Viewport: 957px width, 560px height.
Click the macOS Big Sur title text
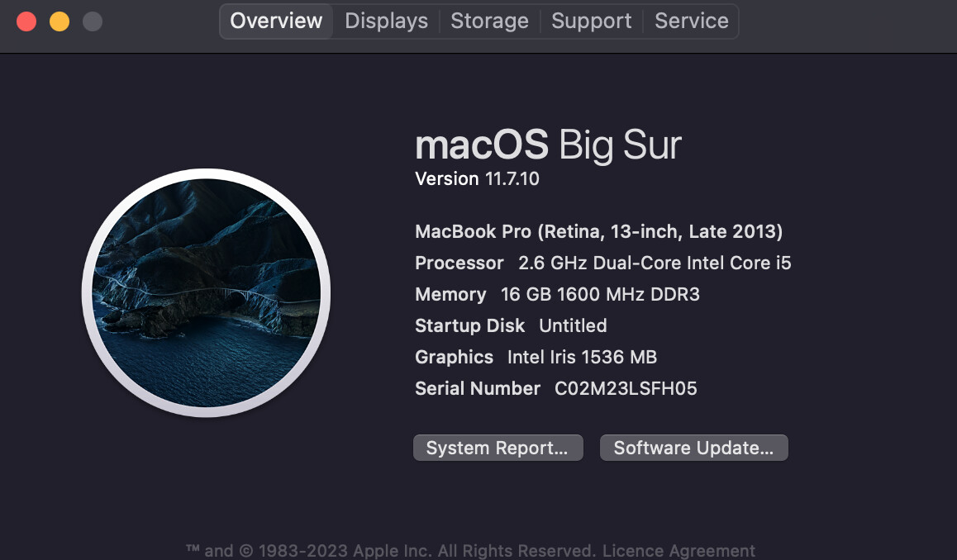click(548, 145)
